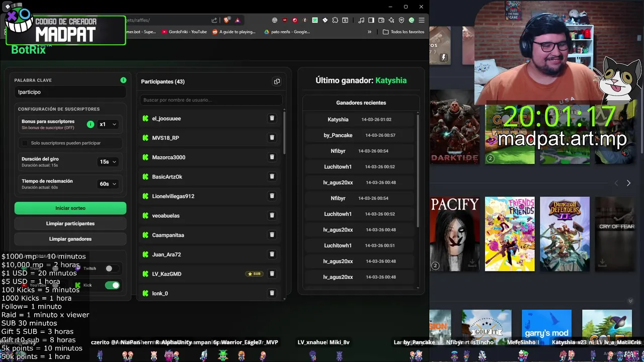Remove Juan_Ara72 using its trash icon
This screenshot has width=644, height=362.
click(x=272, y=254)
